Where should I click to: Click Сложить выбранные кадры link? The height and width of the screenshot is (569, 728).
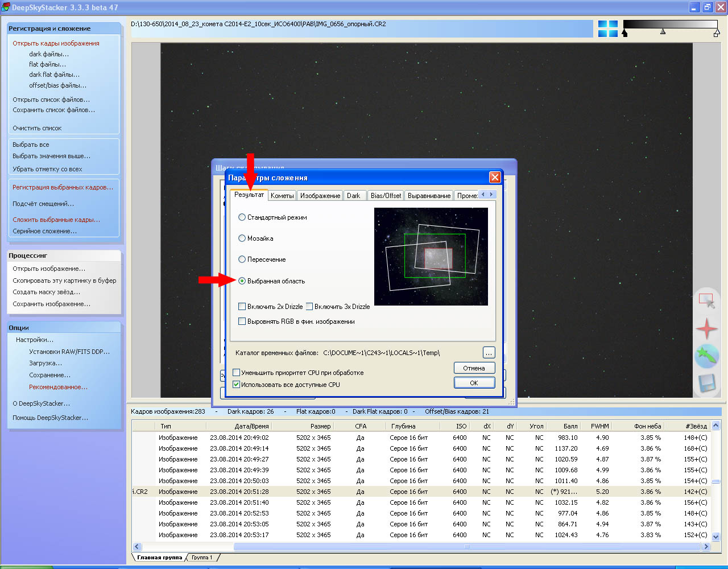56,220
